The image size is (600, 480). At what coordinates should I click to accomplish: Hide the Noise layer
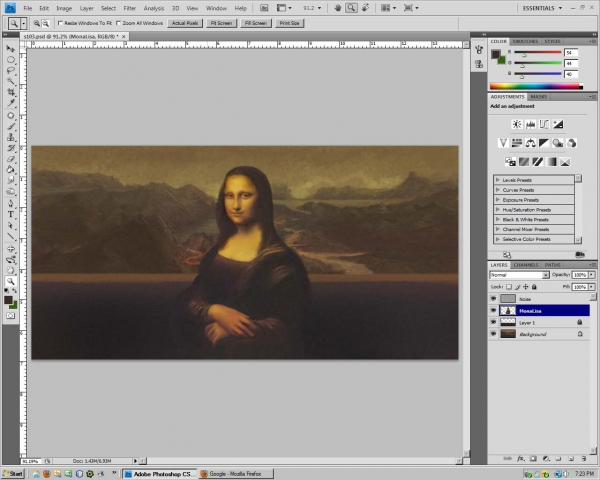pos(493,299)
